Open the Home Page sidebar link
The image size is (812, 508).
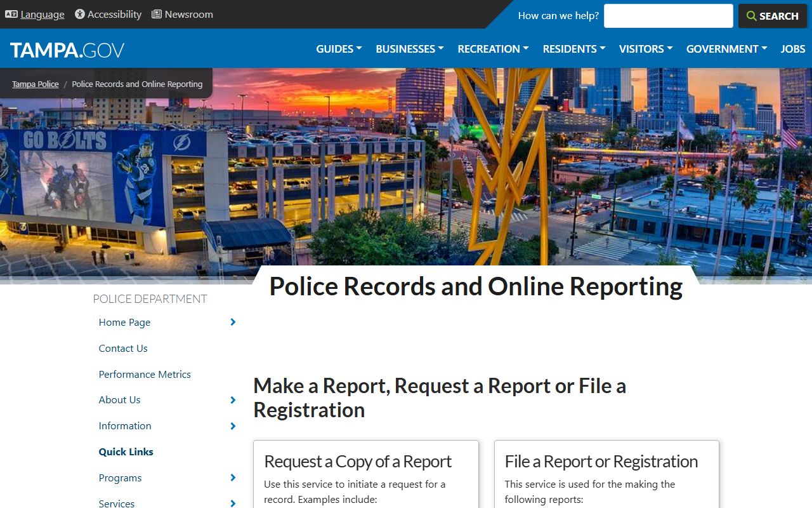click(124, 323)
